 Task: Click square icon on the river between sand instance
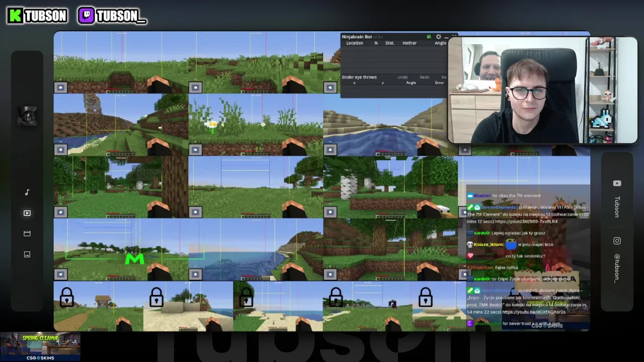(330, 149)
